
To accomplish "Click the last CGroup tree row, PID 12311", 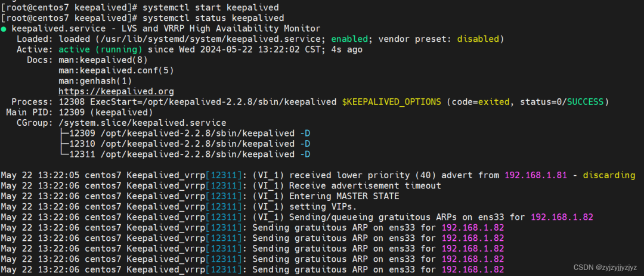I will (184, 154).
